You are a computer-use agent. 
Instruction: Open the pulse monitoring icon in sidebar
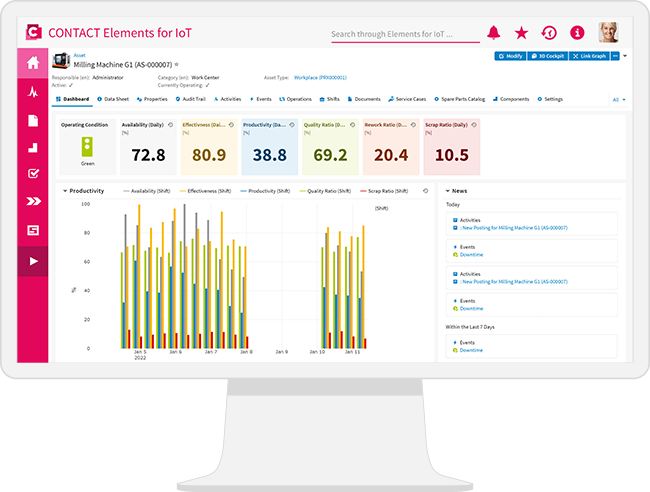[33, 92]
